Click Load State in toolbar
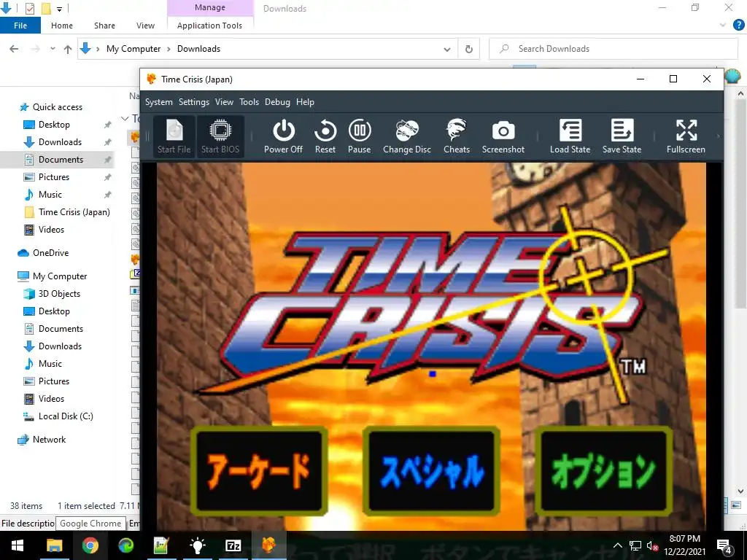The image size is (747, 560). (x=570, y=136)
